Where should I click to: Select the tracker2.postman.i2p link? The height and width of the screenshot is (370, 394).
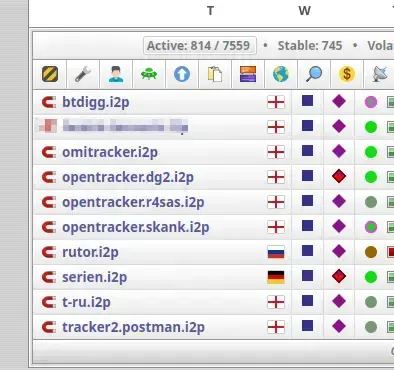pyautogui.click(x=133, y=327)
